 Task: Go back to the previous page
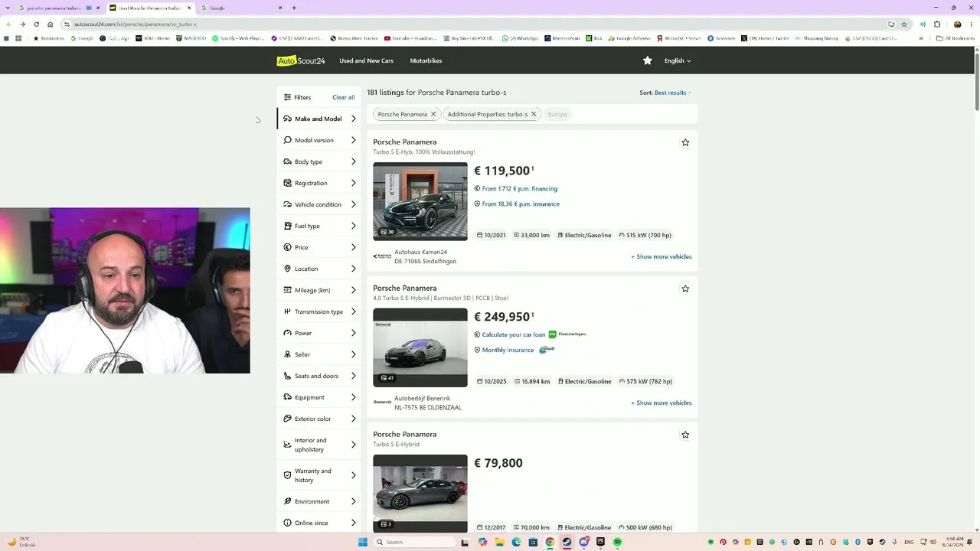(8, 24)
